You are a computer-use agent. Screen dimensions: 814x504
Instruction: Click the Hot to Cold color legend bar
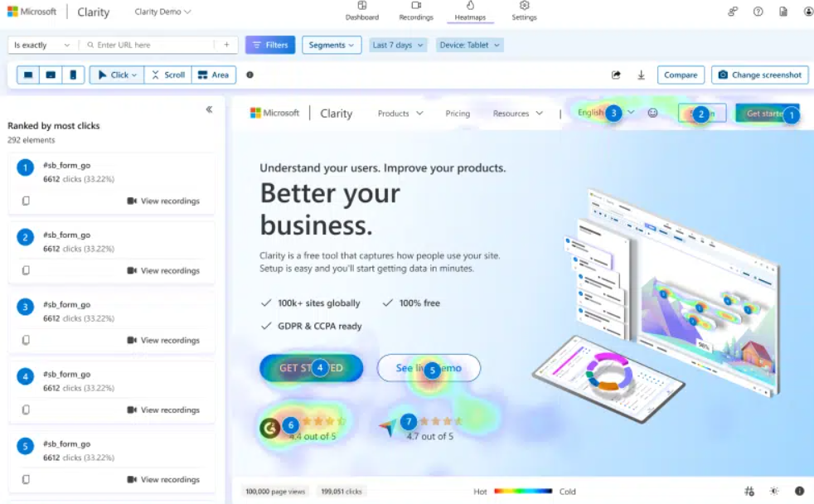523,491
